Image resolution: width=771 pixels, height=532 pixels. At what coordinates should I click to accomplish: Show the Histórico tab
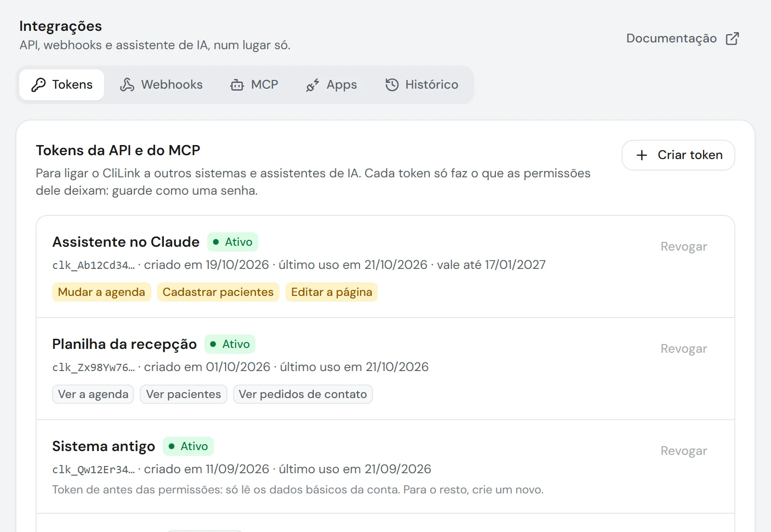tap(422, 85)
